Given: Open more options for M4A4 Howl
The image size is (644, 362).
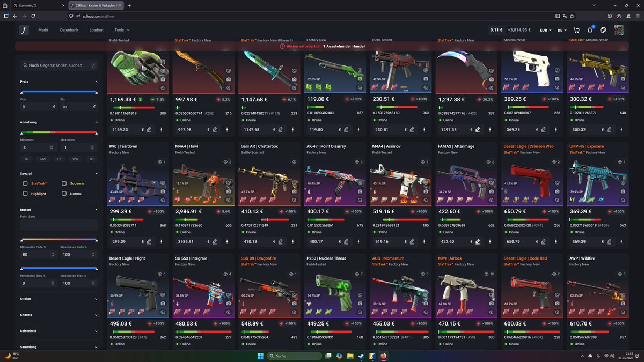Looking at the screenshot, I should coord(227,242).
